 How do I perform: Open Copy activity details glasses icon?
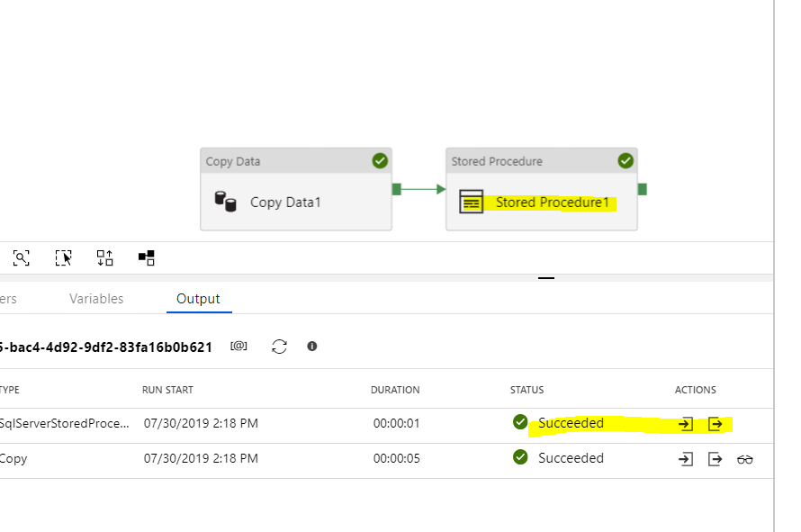point(745,459)
